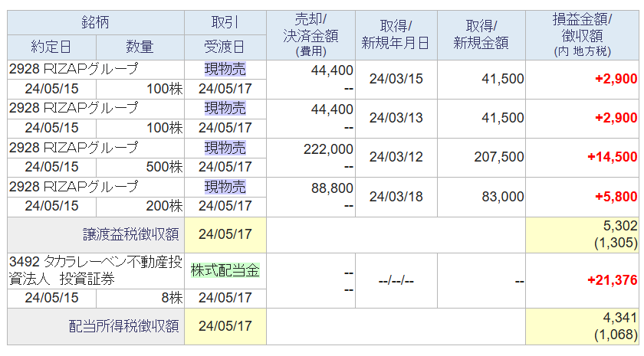Screen dimensions: 644x356
Task: Click the 207,500 acquisition amount
Action: pyautogui.click(x=499, y=157)
